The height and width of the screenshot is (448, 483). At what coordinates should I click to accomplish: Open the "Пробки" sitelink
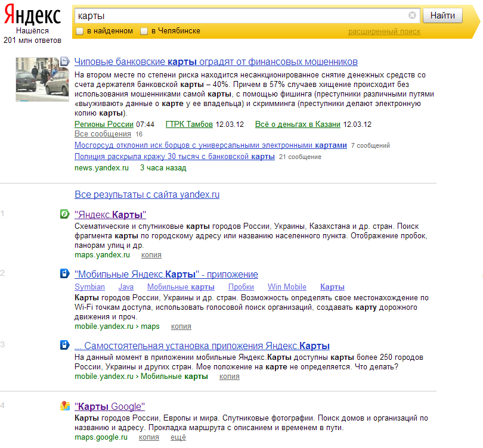coord(241,287)
